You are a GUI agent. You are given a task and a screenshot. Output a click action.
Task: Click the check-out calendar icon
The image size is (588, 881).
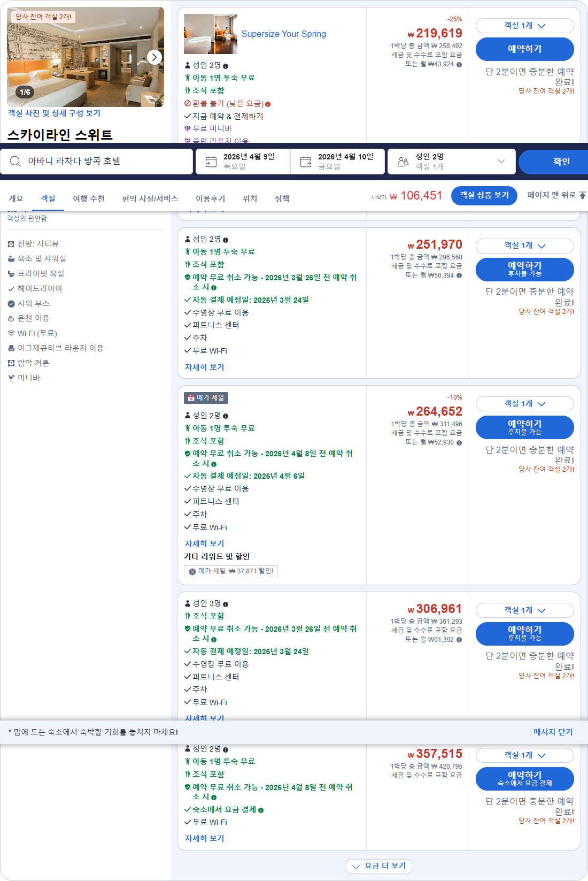(x=306, y=162)
